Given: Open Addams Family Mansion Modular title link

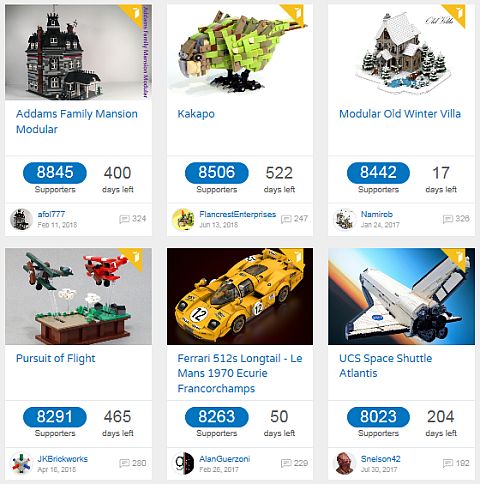Looking at the screenshot, I should 77,122.
